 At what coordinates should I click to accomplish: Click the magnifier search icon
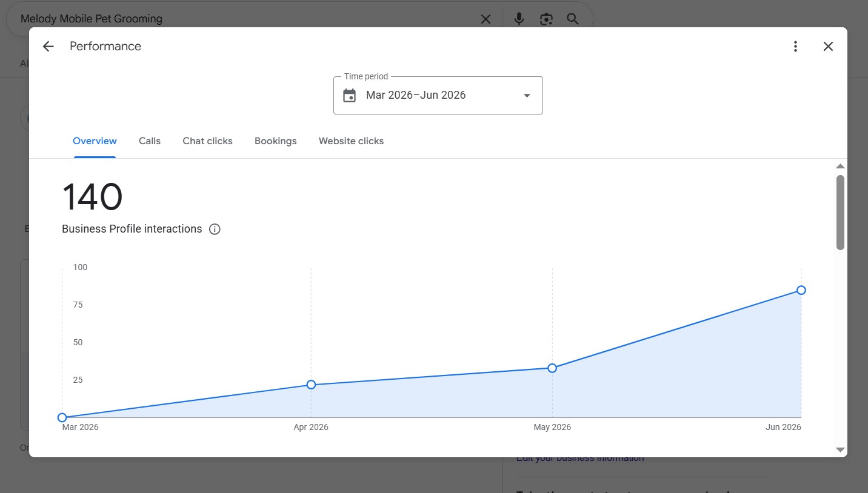[573, 19]
